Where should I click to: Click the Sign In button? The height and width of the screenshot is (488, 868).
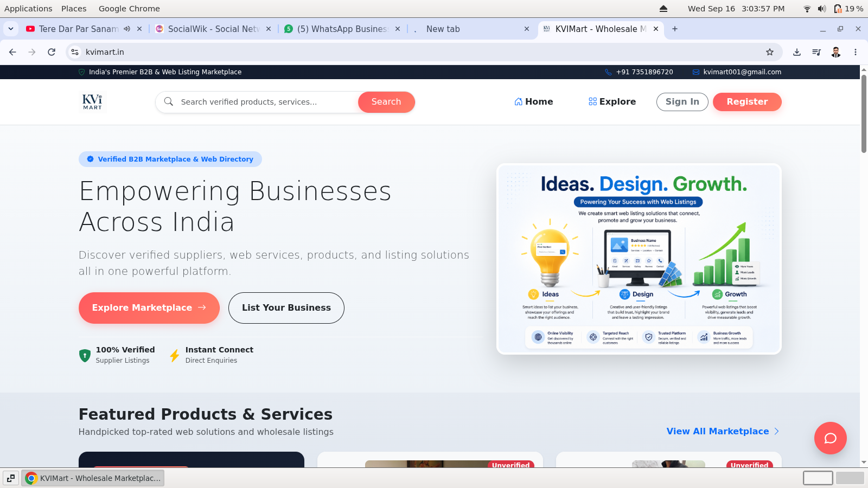(682, 101)
